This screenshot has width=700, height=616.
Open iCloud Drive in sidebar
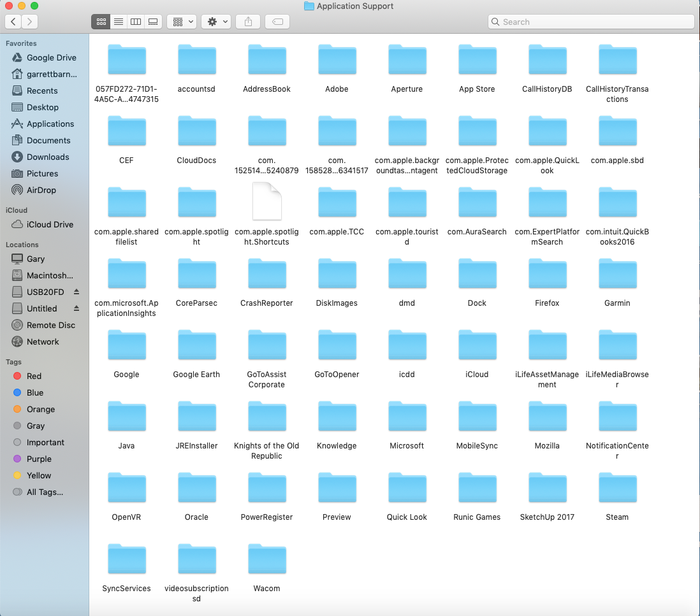pos(44,224)
